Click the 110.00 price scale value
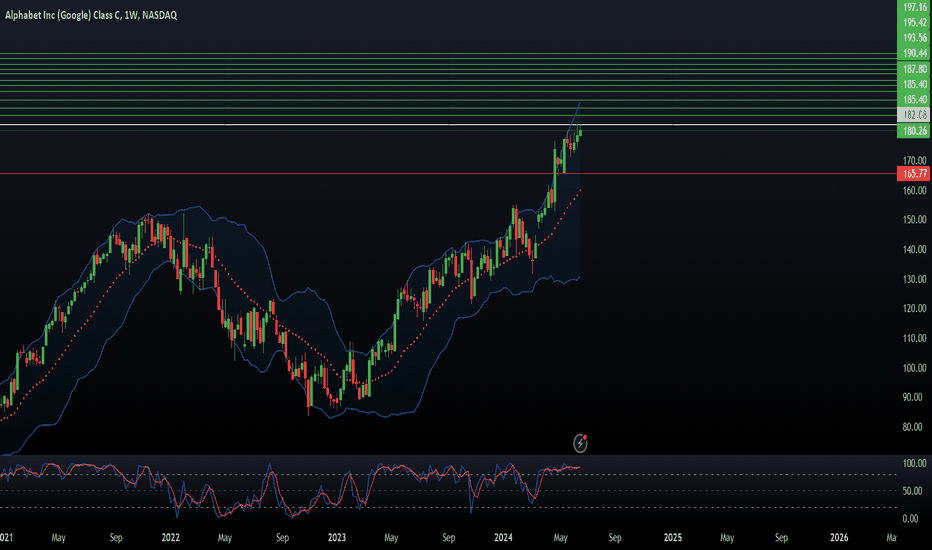The width and height of the screenshot is (932, 550). click(915, 338)
